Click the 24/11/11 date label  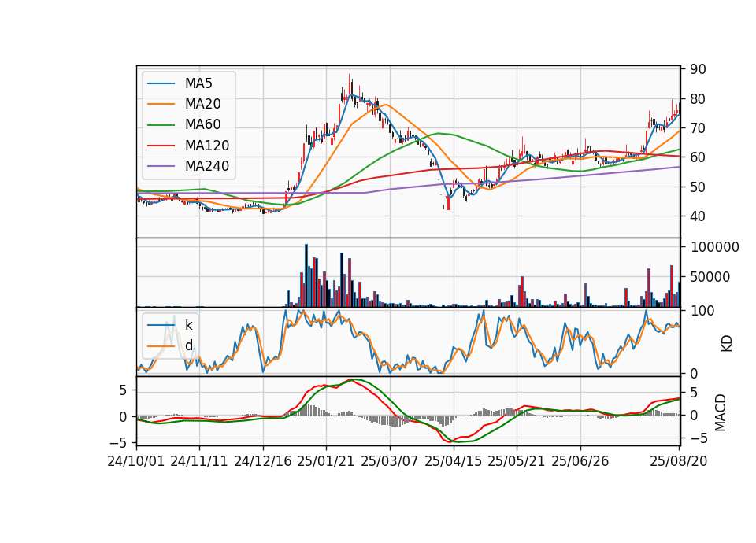pyautogui.click(x=199, y=461)
